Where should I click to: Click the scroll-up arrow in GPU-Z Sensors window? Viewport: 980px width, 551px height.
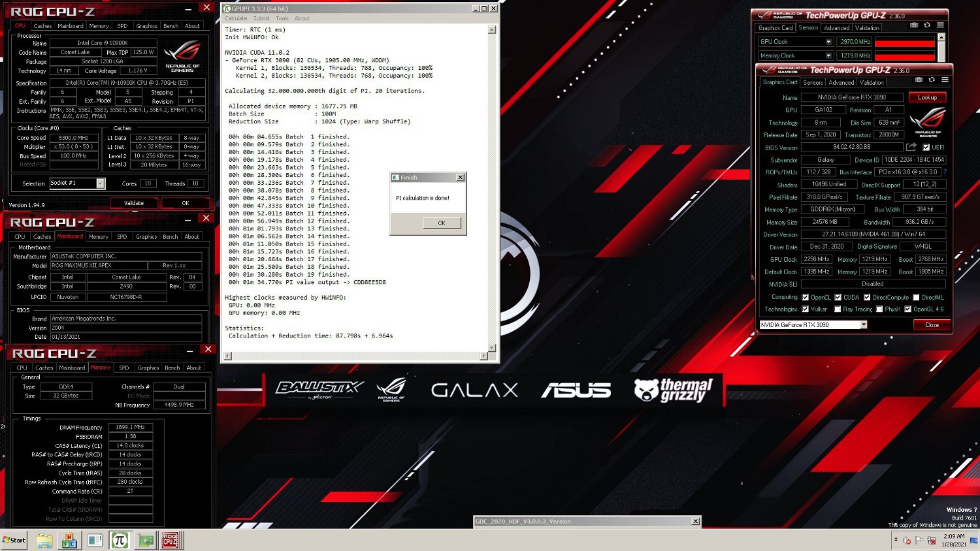(x=941, y=38)
